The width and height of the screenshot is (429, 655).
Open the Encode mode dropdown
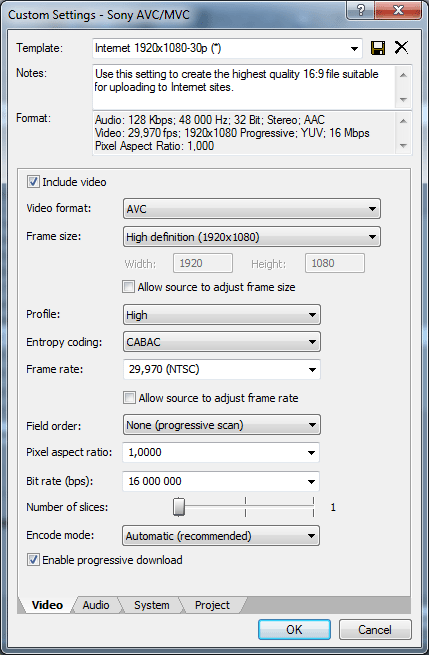pyautogui.click(x=221, y=536)
